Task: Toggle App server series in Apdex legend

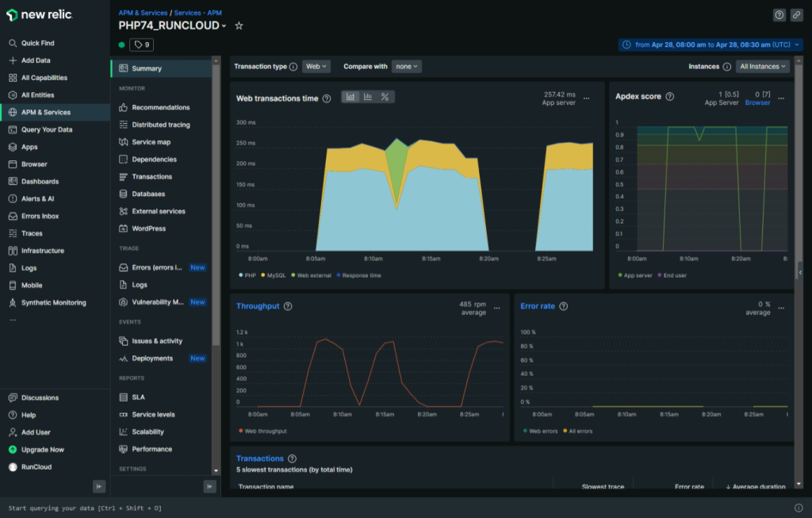Action: tap(635, 275)
